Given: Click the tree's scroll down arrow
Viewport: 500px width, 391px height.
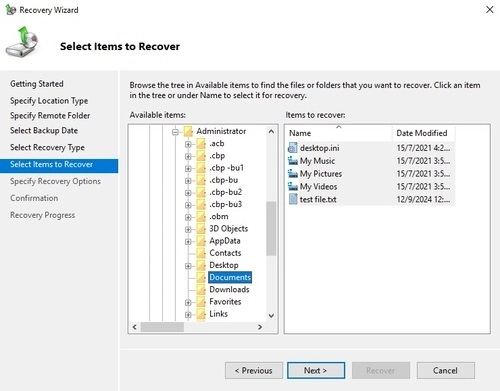Looking at the screenshot, I should pos(271,315).
